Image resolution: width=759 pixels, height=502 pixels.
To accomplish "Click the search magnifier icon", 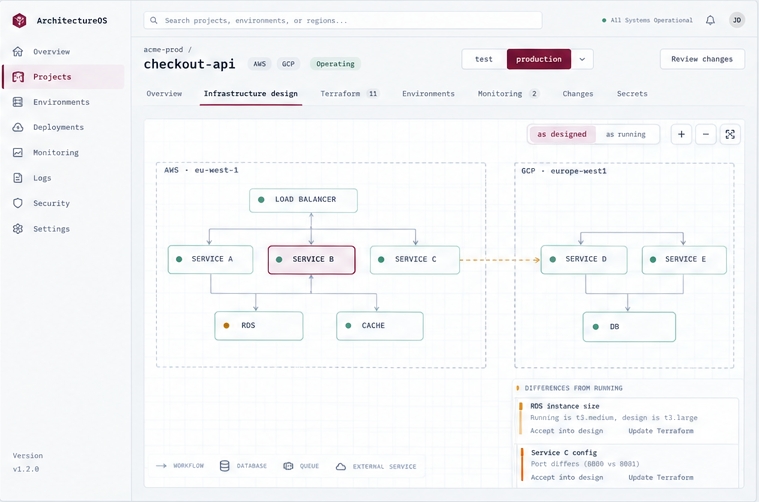I will click(x=153, y=20).
